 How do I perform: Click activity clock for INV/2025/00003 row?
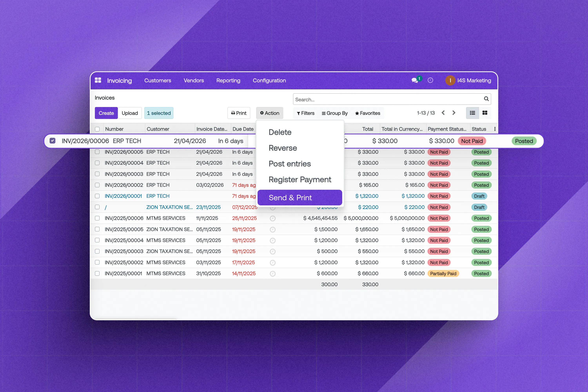point(272,251)
